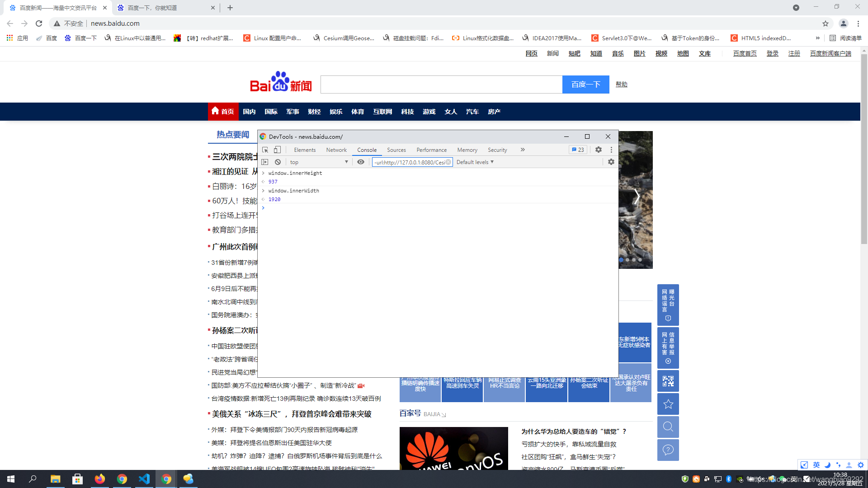This screenshot has height=488, width=868.
Task: Open the DevTools Performance tab
Action: point(431,150)
